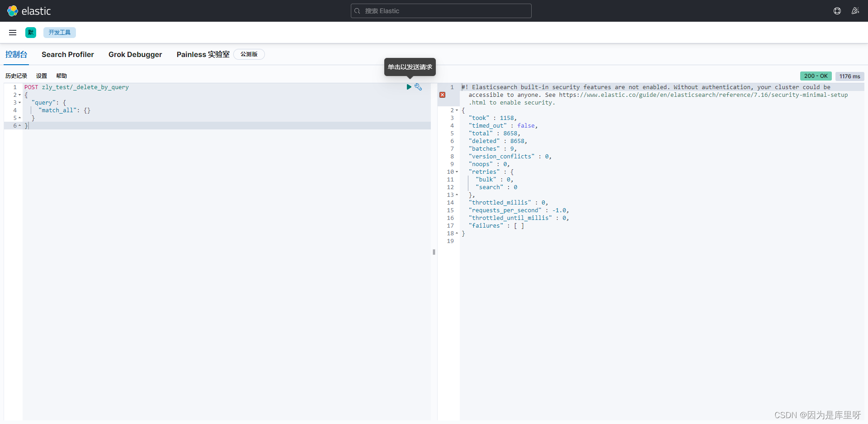Open 帮助 in the console toolbar
The height and width of the screenshot is (424, 868).
(61, 76)
